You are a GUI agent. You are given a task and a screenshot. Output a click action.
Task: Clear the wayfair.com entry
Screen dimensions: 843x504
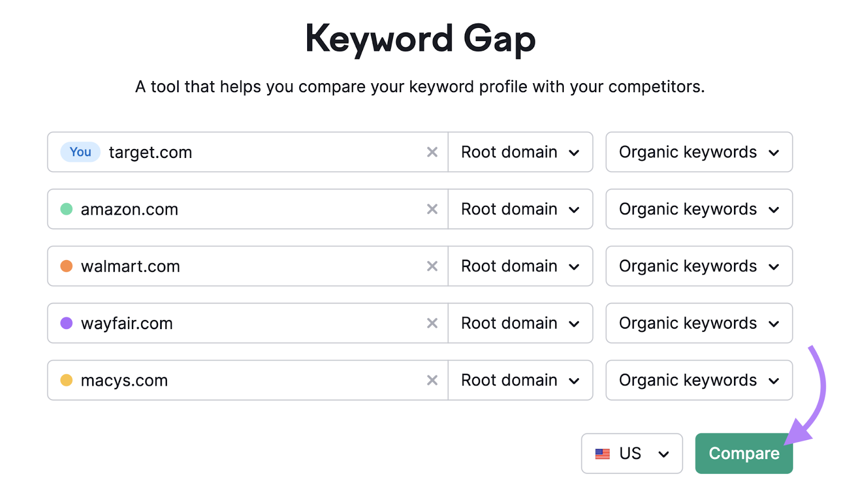pyautogui.click(x=432, y=323)
